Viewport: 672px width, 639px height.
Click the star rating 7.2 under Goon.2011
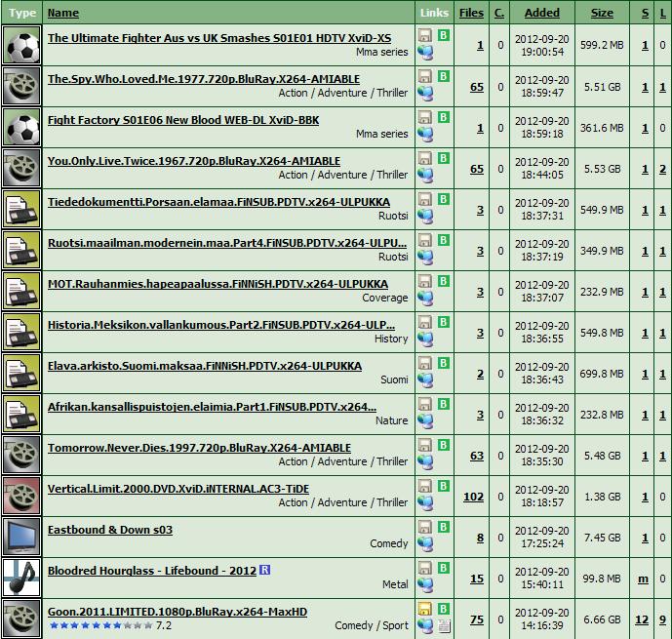pos(110,625)
